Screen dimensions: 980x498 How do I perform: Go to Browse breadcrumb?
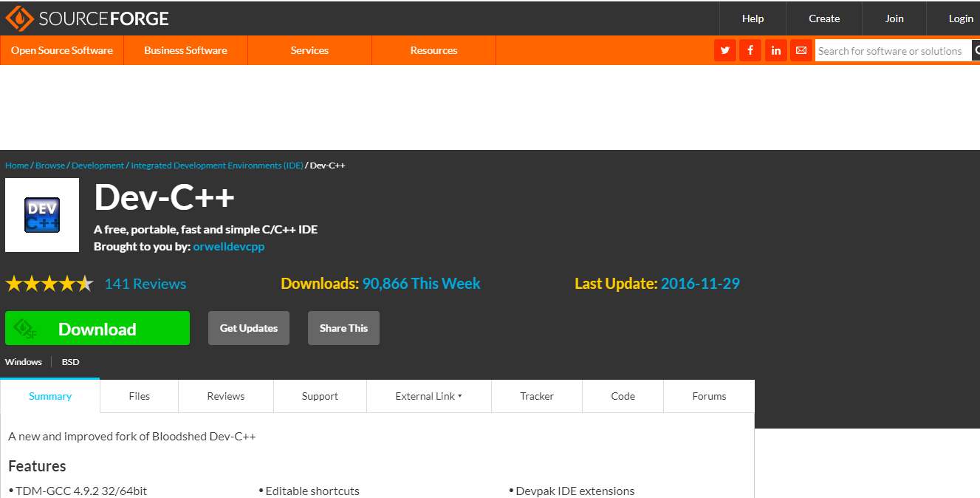coord(50,166)
